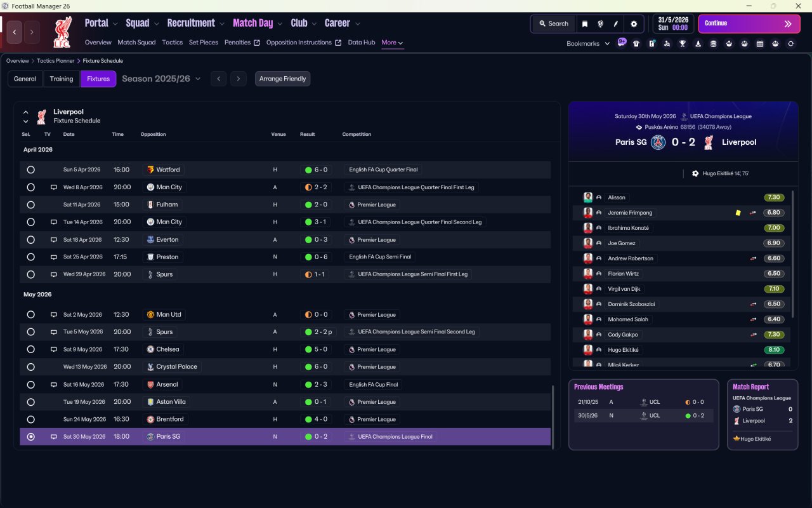This screenshot has height=508, width=812.
Task: Click the Arsenal club badge
Action: coord(150,384)
